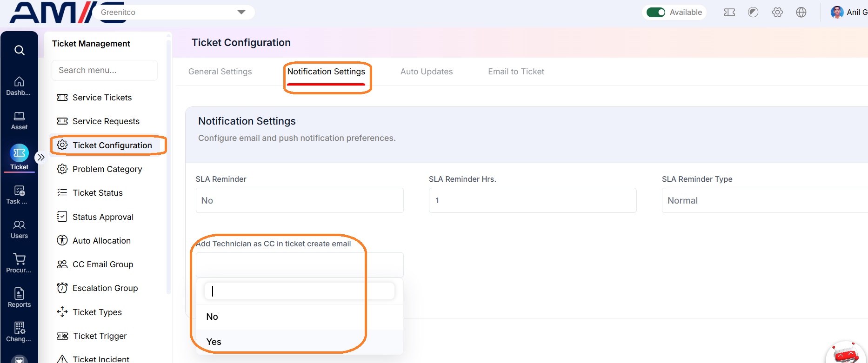Open the settings gear in top bar
This screenshot has width=868, height=363.
point(777,13)
